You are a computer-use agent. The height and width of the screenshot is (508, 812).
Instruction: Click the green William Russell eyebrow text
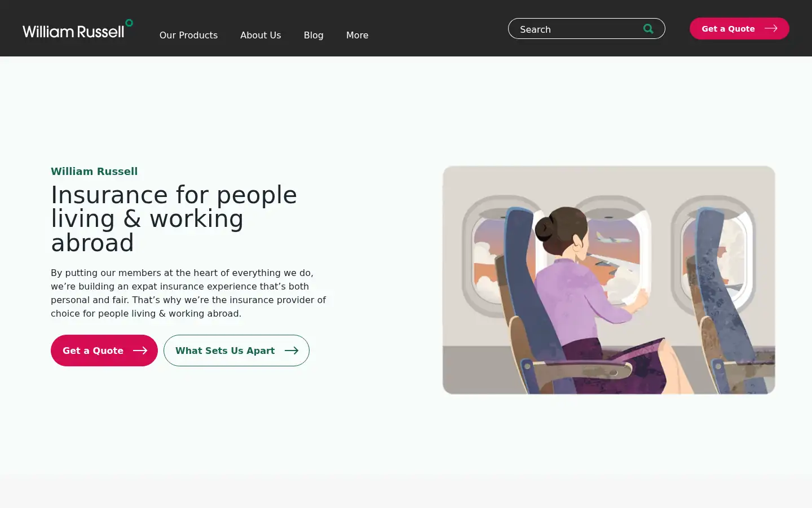[x=94, y=172]
